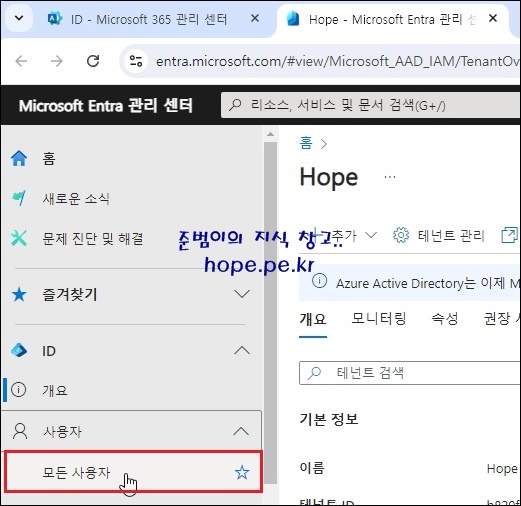Click the blue home icon in sidebar
Screen dimensions: 521x506
click(x=19, y=158)
